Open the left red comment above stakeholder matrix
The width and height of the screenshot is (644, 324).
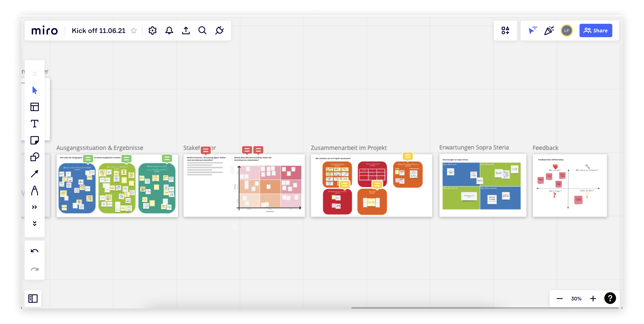pyautogui.click(x=247, y=150)
